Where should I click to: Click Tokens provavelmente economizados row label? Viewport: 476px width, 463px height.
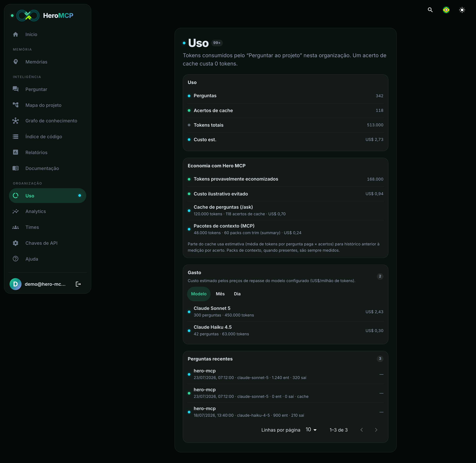[236, 179]
